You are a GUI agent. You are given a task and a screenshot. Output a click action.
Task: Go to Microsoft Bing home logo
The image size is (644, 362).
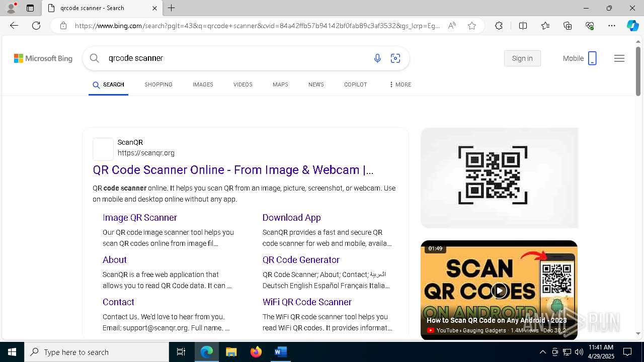[43, 58]
